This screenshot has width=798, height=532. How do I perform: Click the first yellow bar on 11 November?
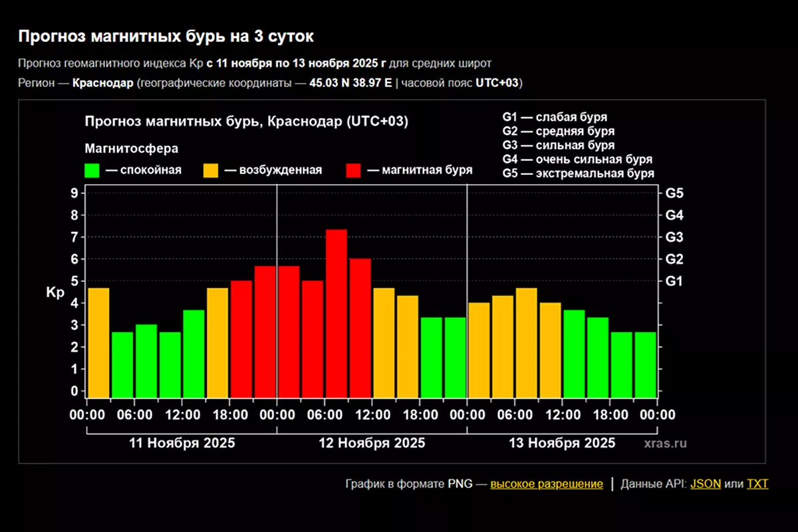[x=98, y=342]
